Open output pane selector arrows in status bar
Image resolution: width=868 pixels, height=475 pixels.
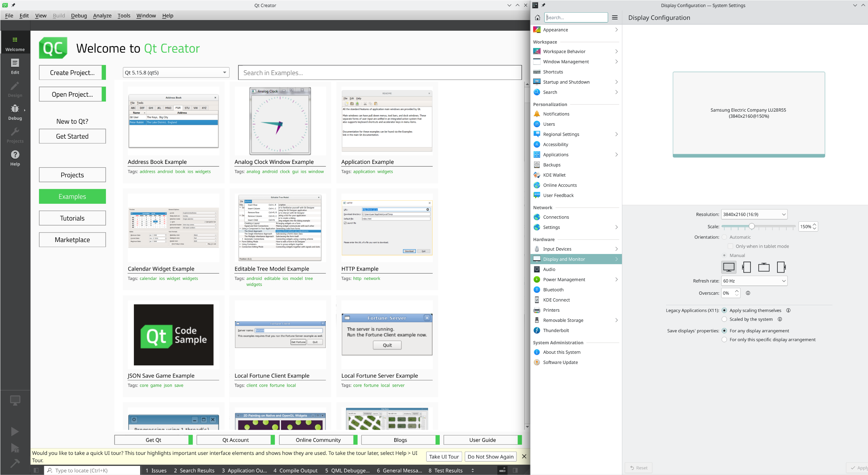click(x=472, y=470)
